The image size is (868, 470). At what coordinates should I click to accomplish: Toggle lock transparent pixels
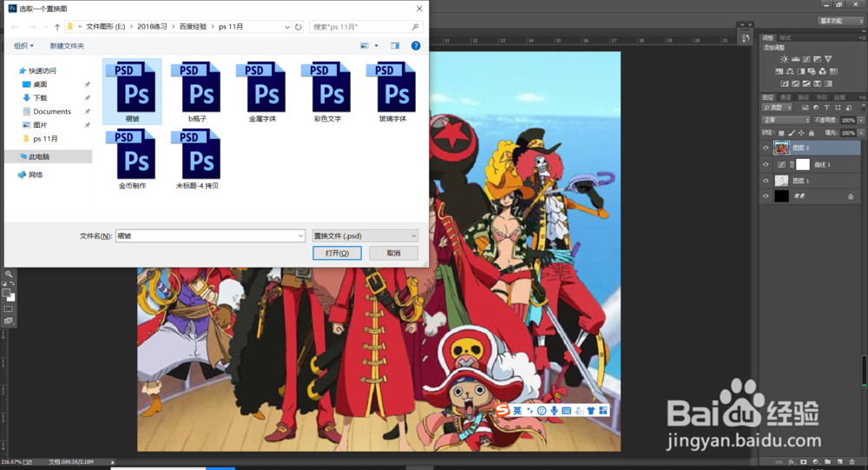click(x=781, y=133)
